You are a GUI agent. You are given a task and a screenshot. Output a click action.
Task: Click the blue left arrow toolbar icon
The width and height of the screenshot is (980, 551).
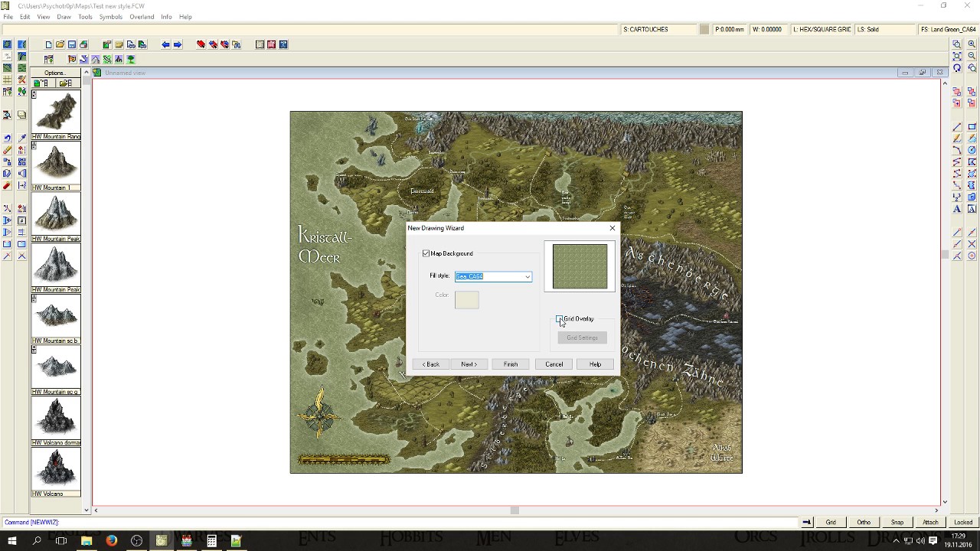tap(165, 44)
